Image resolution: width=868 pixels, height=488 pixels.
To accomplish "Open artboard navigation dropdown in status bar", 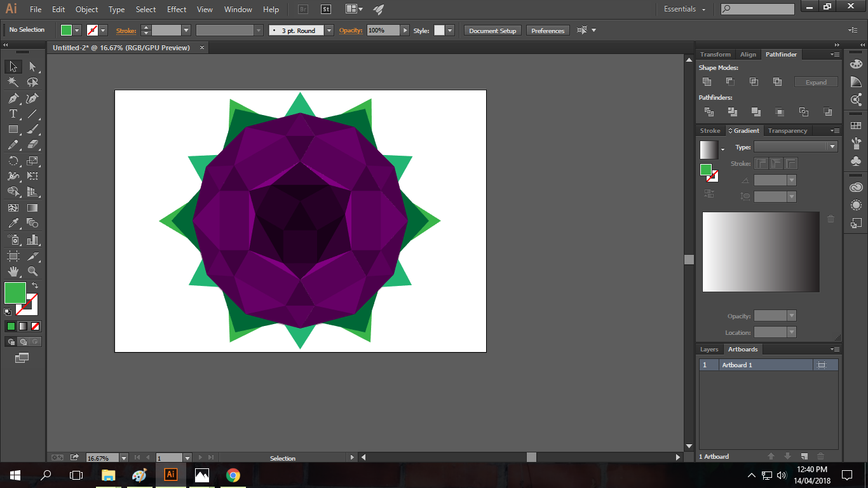I will coord(187,457).
